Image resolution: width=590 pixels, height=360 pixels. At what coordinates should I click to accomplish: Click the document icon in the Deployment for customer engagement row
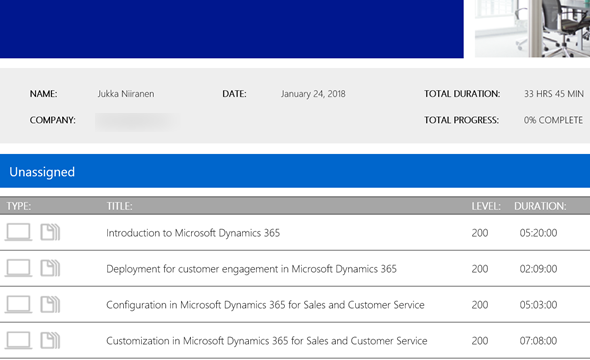pyautogui.click(x=50, y=268)
